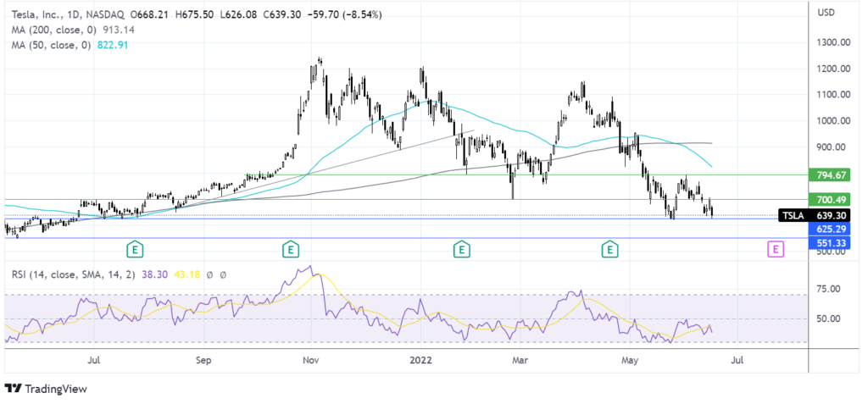The image size is (868, 404).
Task: Click the green earnings E marker before May
Action: pyautogui.click(x=610, y=250)
